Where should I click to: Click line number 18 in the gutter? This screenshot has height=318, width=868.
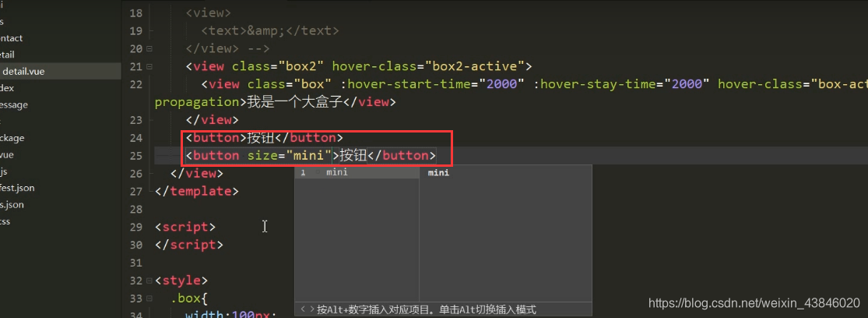coord(135,13)
